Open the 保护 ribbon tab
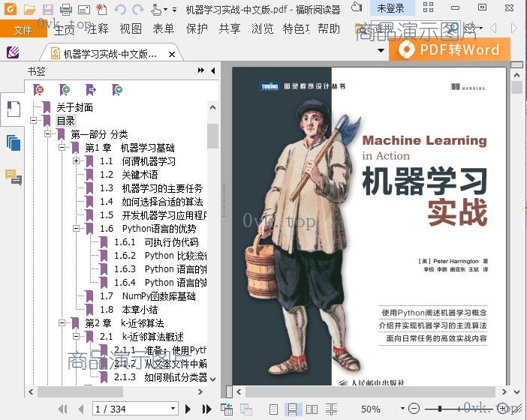 (197, 28)
